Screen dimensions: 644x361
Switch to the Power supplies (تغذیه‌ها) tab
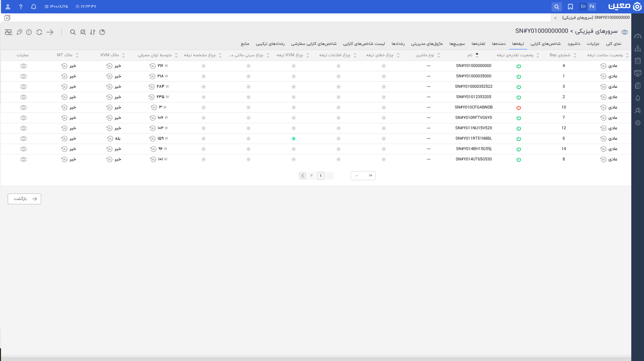click(x=479, y=44)
